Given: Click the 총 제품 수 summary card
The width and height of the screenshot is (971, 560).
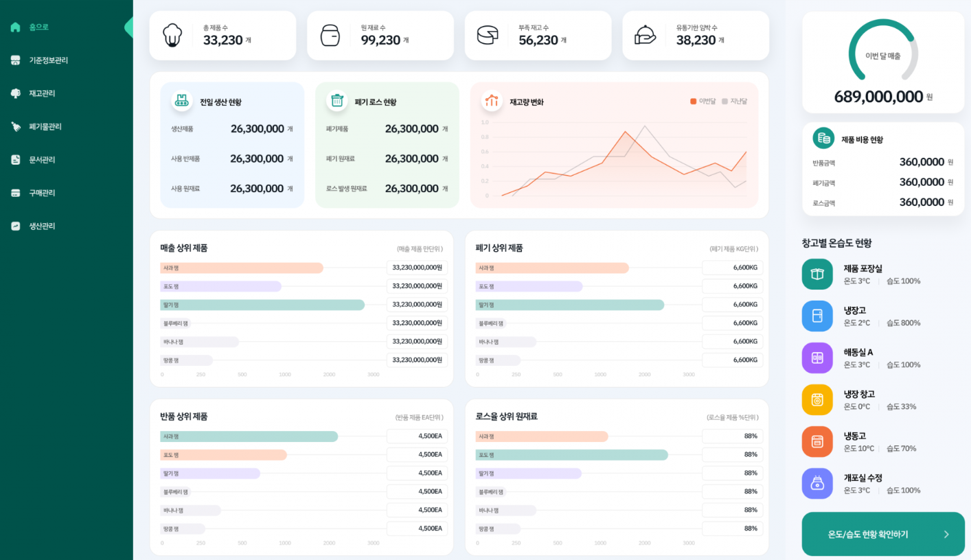Looking at the screenshot, I should 222,36.
